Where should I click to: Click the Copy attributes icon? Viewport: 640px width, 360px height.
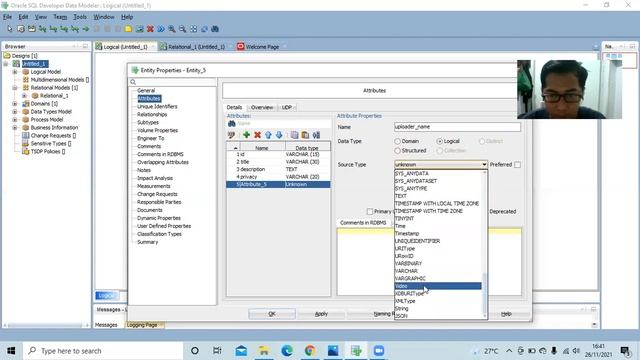(x=294, y=135)
